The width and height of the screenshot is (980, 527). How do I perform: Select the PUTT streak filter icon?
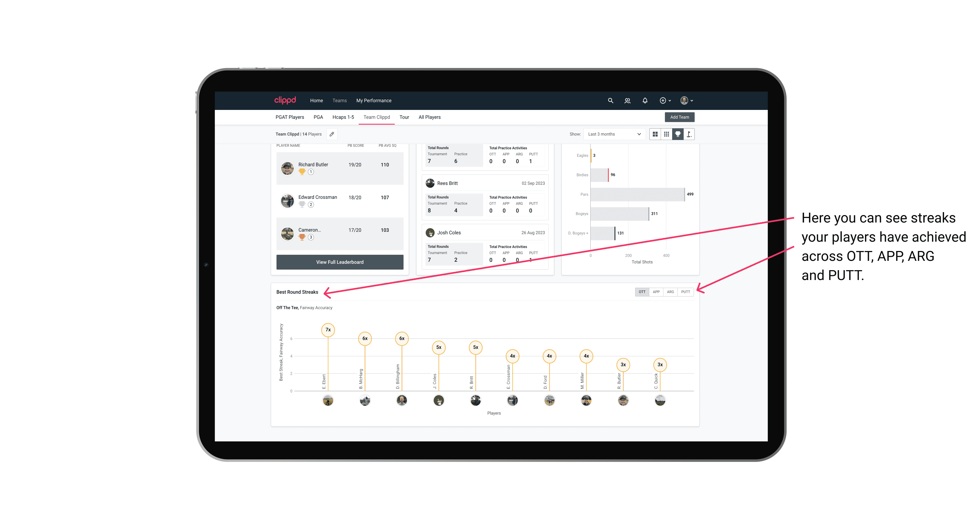(x=685, y=291)
